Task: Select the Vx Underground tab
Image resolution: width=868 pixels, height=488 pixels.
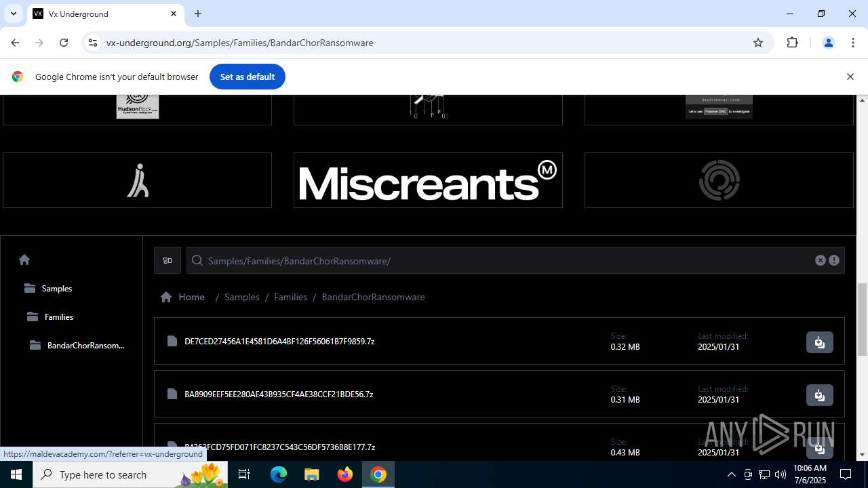Action: pyautogui.click(x=105, y=14)
